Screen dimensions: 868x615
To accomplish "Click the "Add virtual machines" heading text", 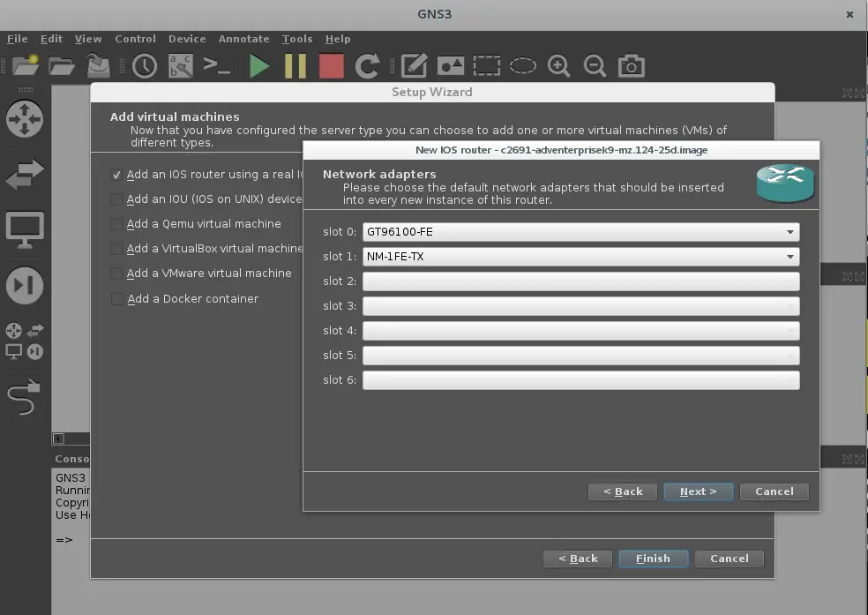I will (x=175, y=116).
